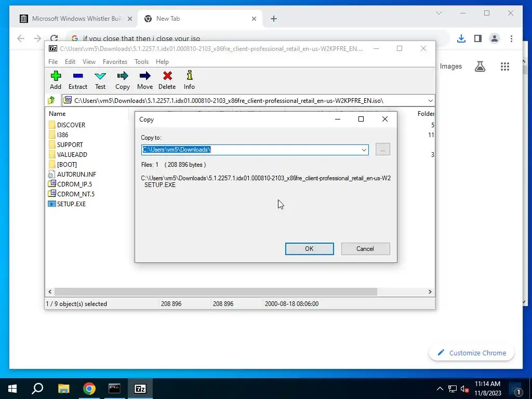Open File Explorer from the taskbar
The width and height of the screenshot is (532, 399).
tap(63, 389)
